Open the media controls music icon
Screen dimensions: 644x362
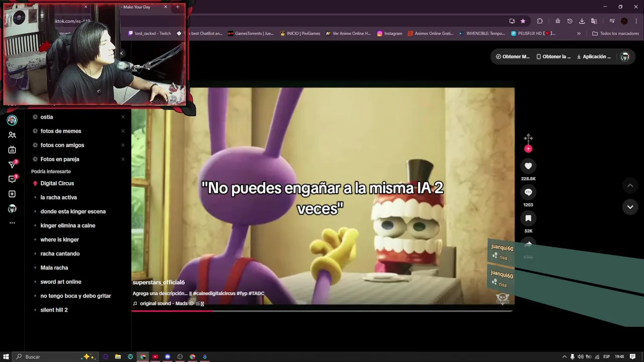click(612, 21)
